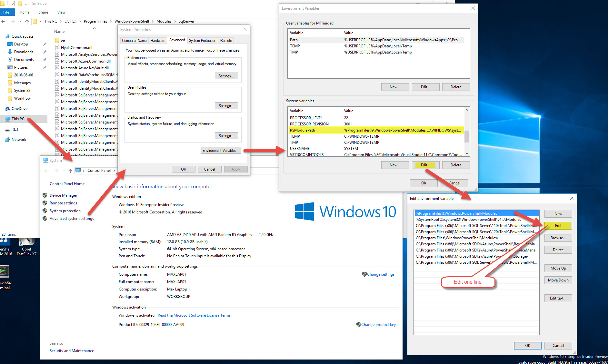608x364 pixels.
Task: Click the Advanced system settings shield icon
Action: (45, 219)
